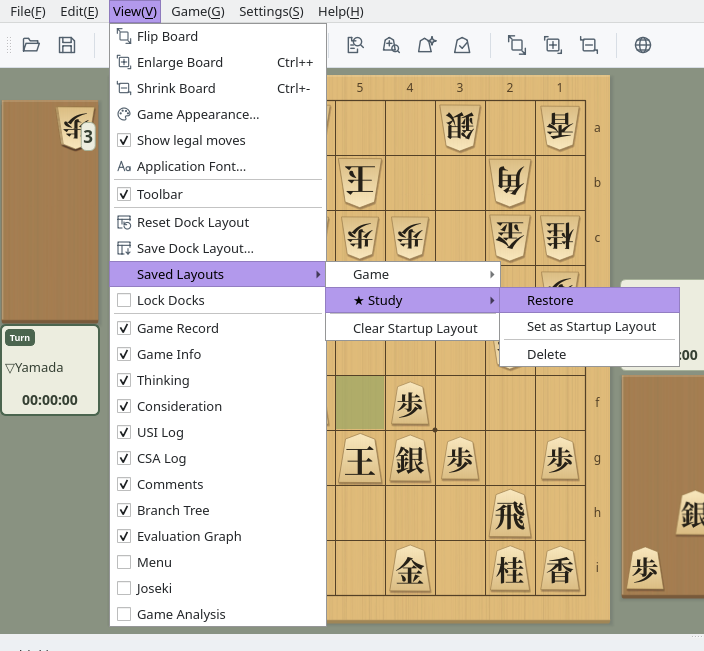Click the toolbar drag handle grip
Screen dimensions: 704x651
pos(9,45)
